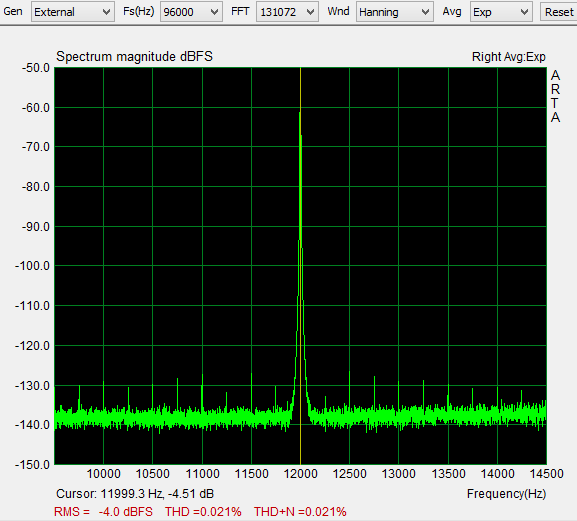Click the Right Avg:Exp channel label
The height and width of the screenshot is (521, 577).
509,57
